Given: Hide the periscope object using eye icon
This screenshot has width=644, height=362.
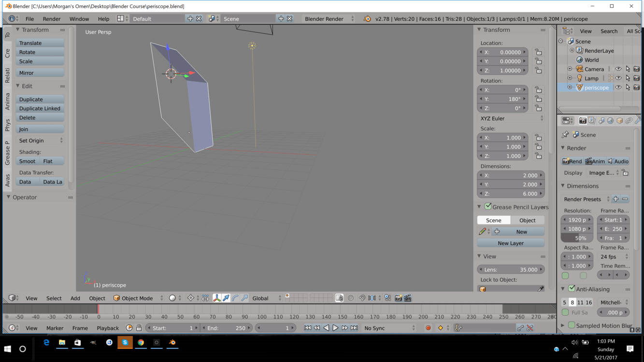Looking at the screenshot, I should point(618,87).
